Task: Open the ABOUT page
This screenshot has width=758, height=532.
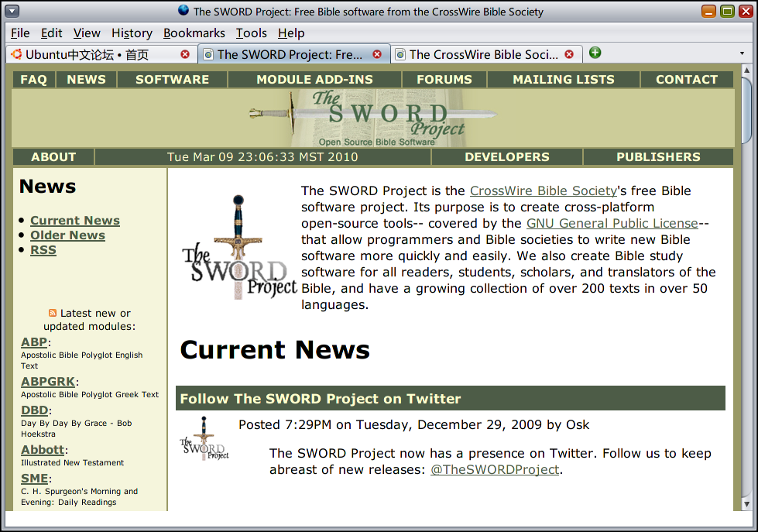Action: pyautogui.click(x=53, y=157)
